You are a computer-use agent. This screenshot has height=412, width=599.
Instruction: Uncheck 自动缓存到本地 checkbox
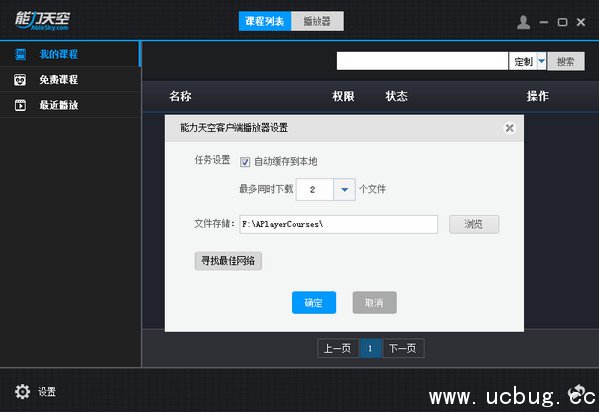(x=245, y=162)
